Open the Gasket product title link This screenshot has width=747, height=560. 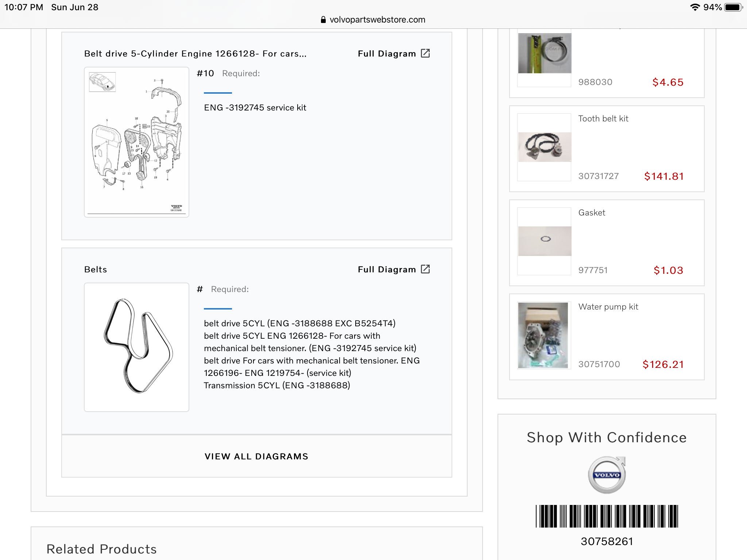pyautogui.click(x=592, y=213)
